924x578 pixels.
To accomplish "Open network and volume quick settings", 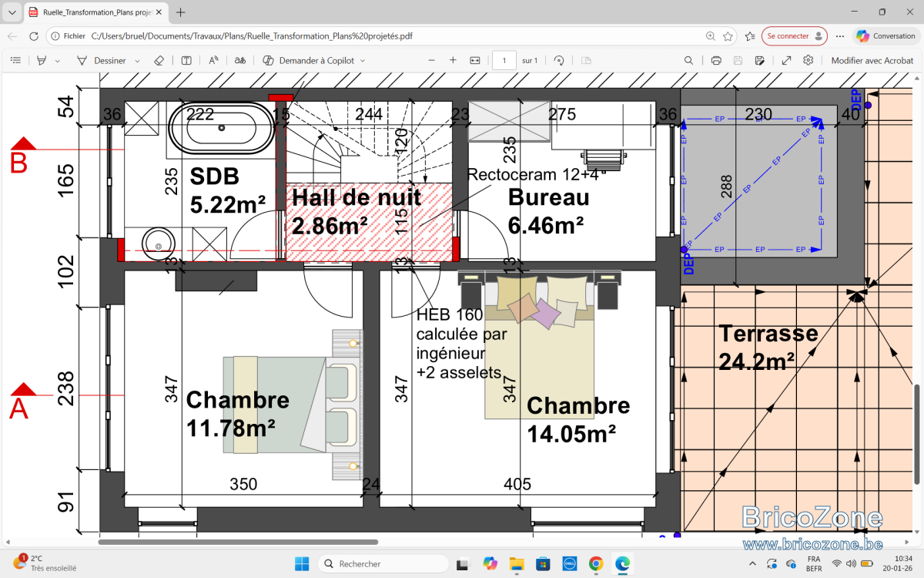I will point(853,563).
